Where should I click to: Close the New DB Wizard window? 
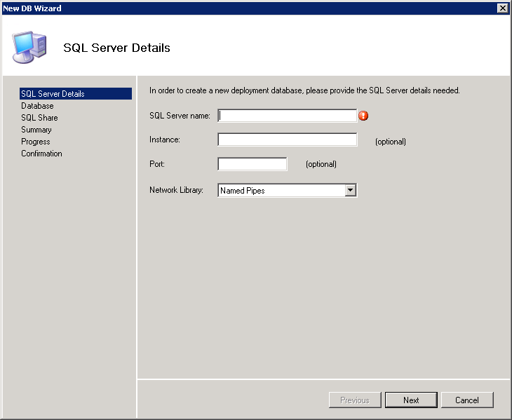click(x=502, y=8)
